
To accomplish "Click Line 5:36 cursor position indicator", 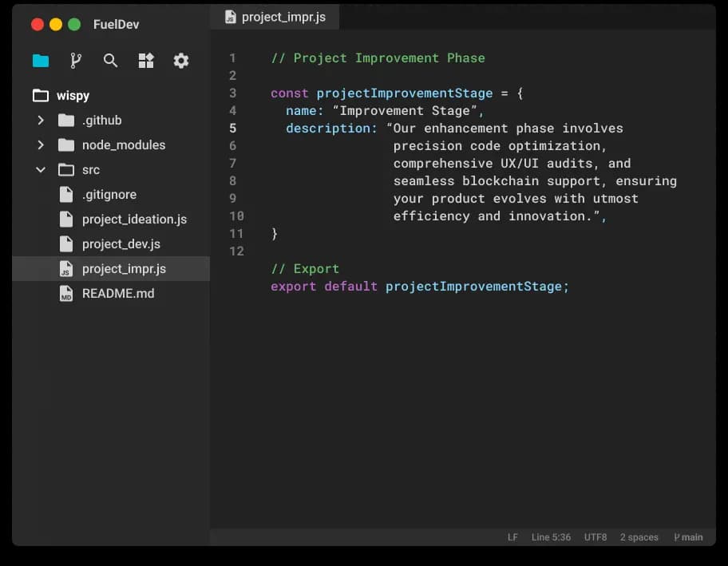I will pos(551,537).
